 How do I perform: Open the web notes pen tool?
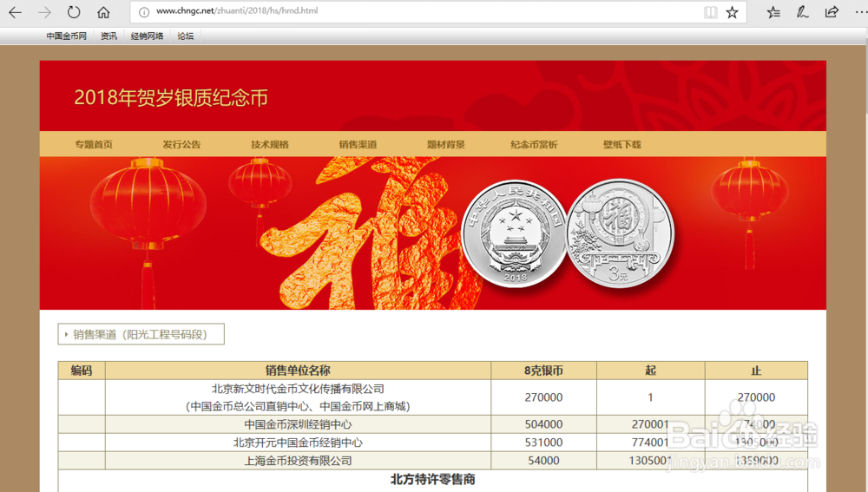click(x=802, y=12)
